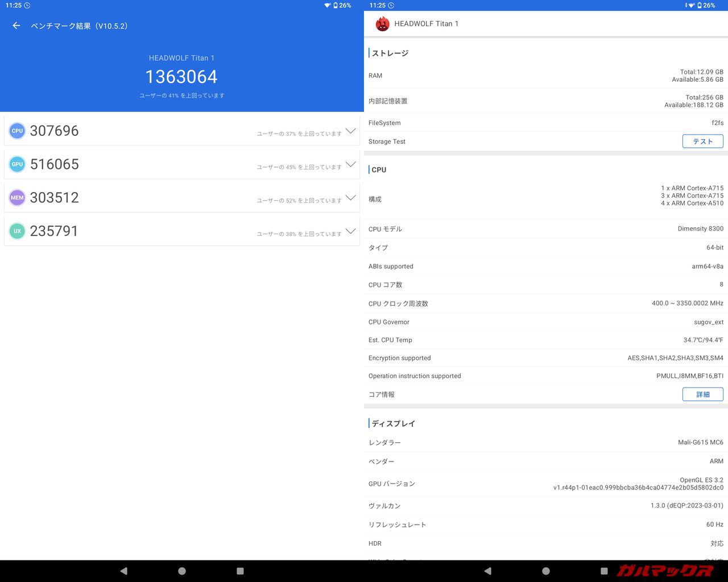The height and width of the screenshot is (582, 728).
Task: Tap the AnTuTu logo beside HEADWOLF Titan 1
Action: 382,24
